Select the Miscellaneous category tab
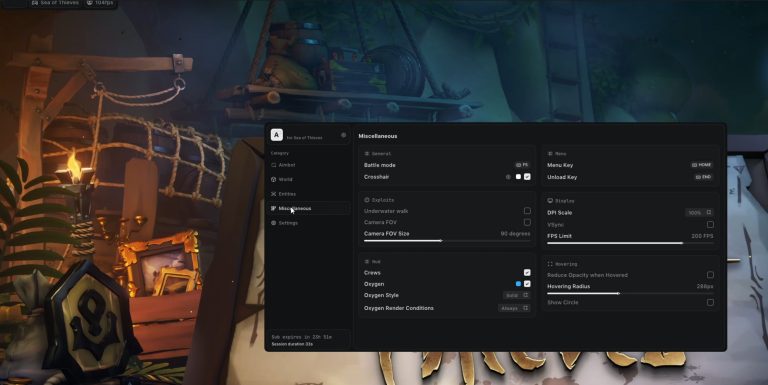Viewport: 768px width, 385px height. (x=310, y=208)
